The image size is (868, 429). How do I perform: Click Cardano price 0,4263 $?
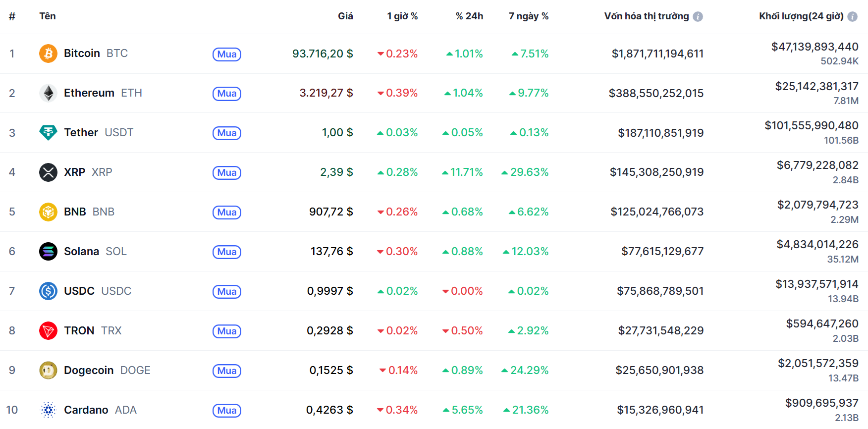point(329,410)
